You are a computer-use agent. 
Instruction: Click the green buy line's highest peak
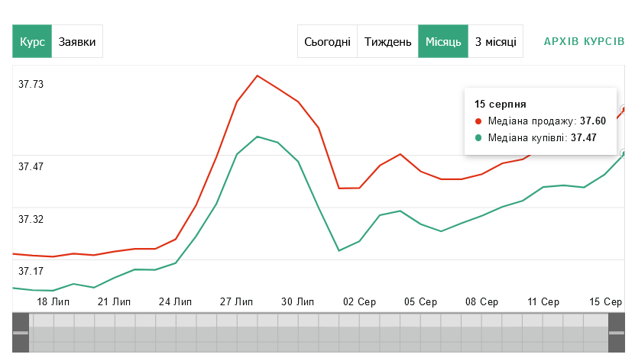click(258, 137)
